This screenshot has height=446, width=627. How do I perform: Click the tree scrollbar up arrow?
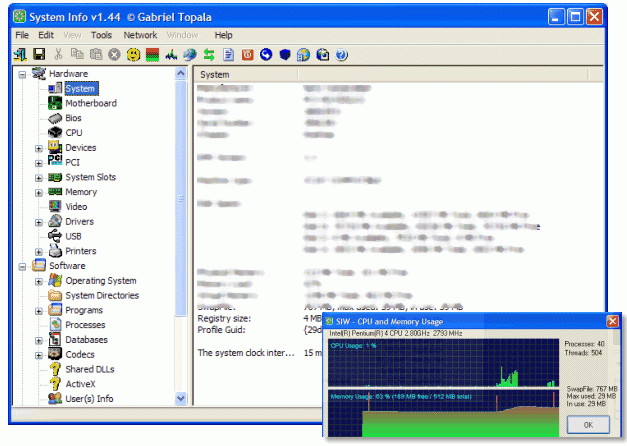coord(181,73)
